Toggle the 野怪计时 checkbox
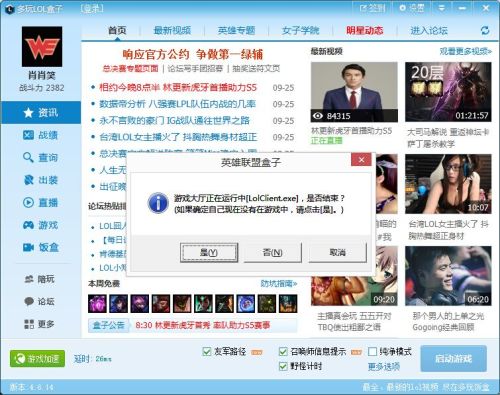 [283, 366]
